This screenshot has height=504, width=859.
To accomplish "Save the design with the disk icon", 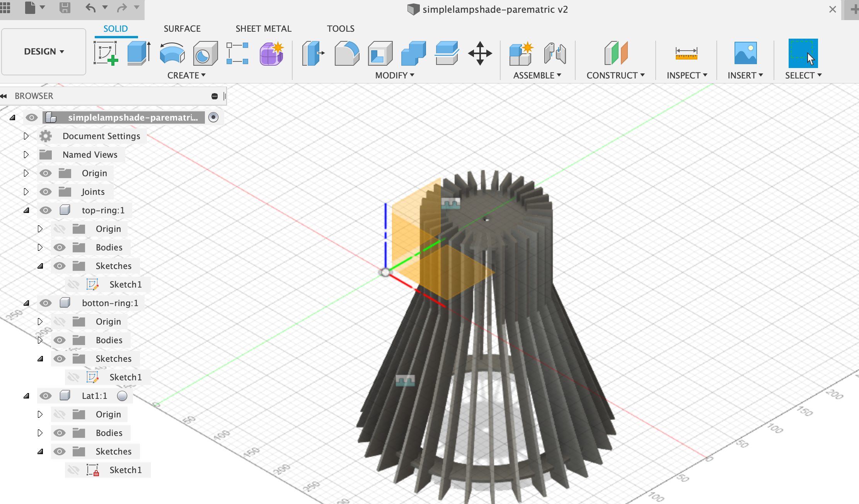I will (x=65, y=7).
